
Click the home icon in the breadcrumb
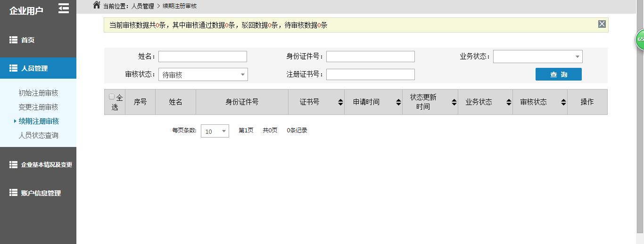point(97,5)
